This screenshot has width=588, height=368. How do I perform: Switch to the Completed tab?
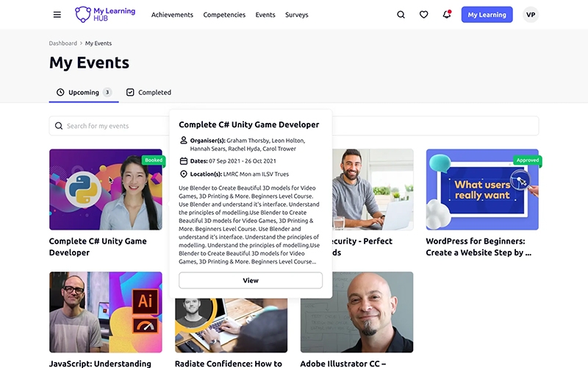149,93
